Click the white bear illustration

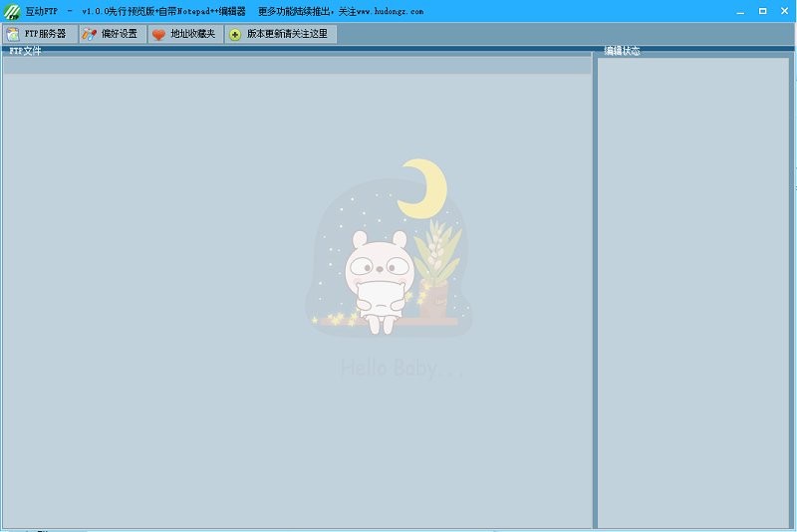coord(379,279)
